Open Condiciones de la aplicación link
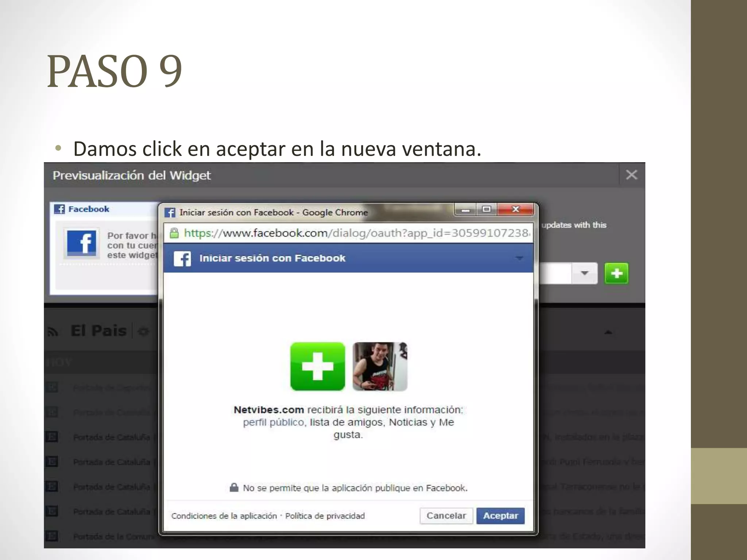 point(224,516)
